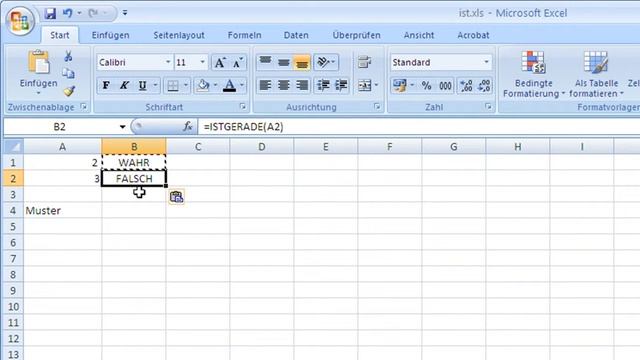640x360 pixels.
Task: Apply cell borders icon
Action: point(173,85)
